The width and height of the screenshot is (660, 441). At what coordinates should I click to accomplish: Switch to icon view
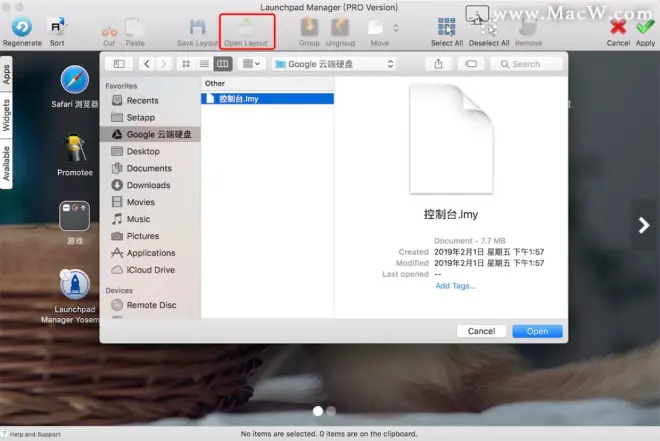(186, 64)
